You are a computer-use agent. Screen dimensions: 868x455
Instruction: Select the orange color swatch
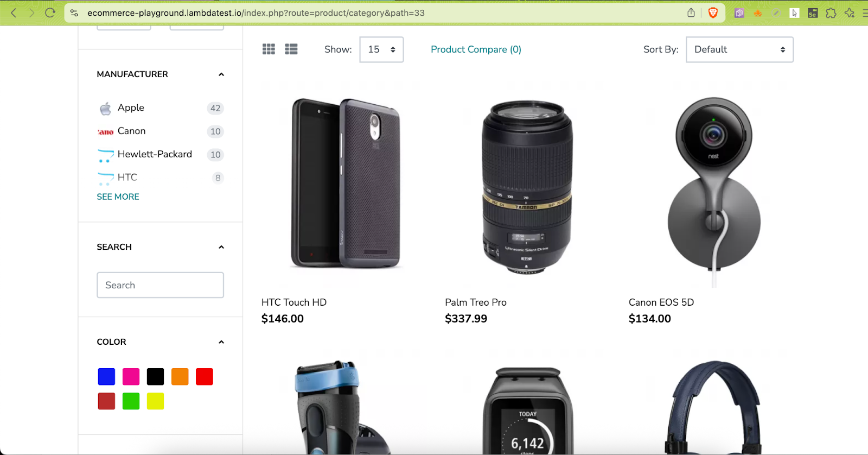[x=180, y=377]
